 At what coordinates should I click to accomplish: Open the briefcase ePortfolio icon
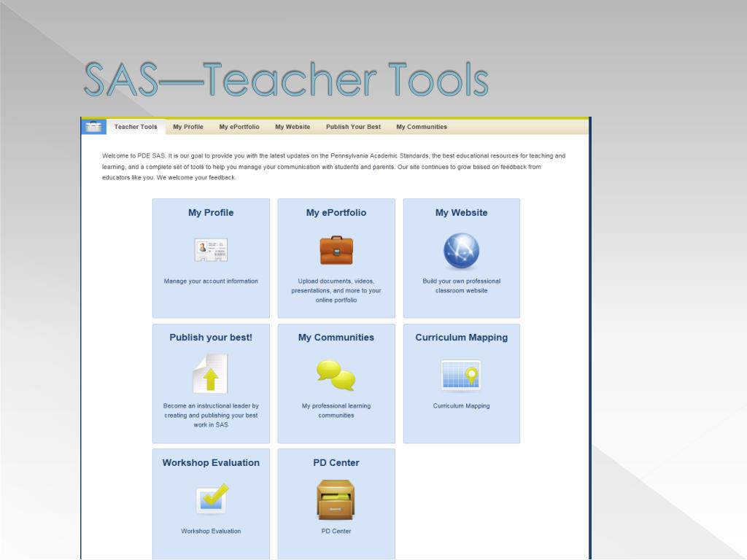coord(336,250)
